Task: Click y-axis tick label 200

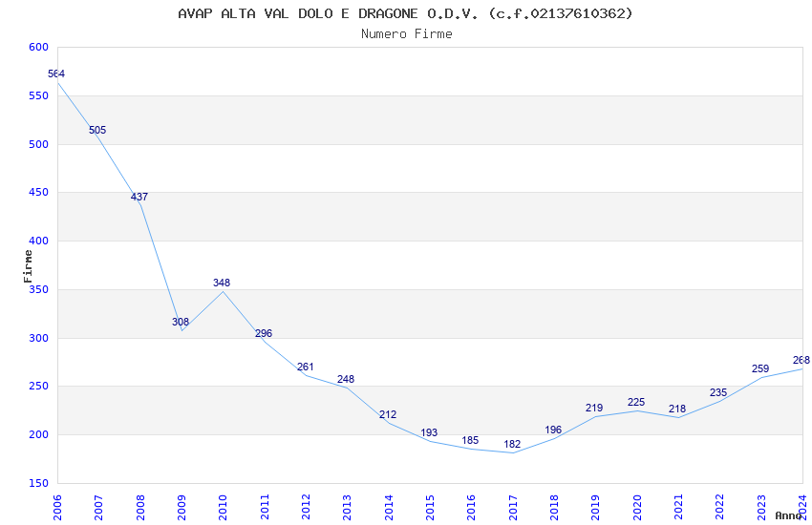Action: click(39, 435)
